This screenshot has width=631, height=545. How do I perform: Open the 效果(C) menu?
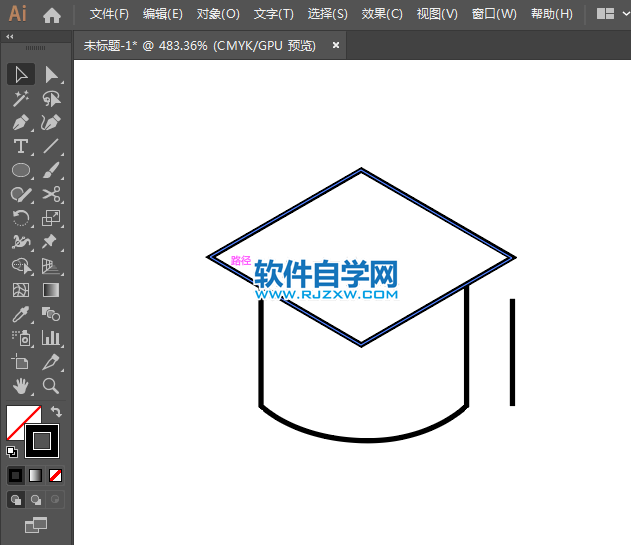(382, 14)
